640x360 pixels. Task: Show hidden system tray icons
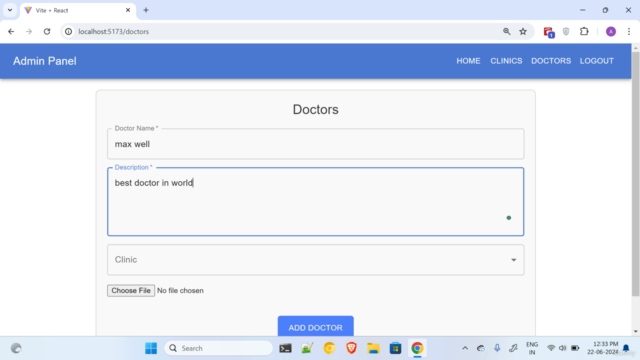465,348
